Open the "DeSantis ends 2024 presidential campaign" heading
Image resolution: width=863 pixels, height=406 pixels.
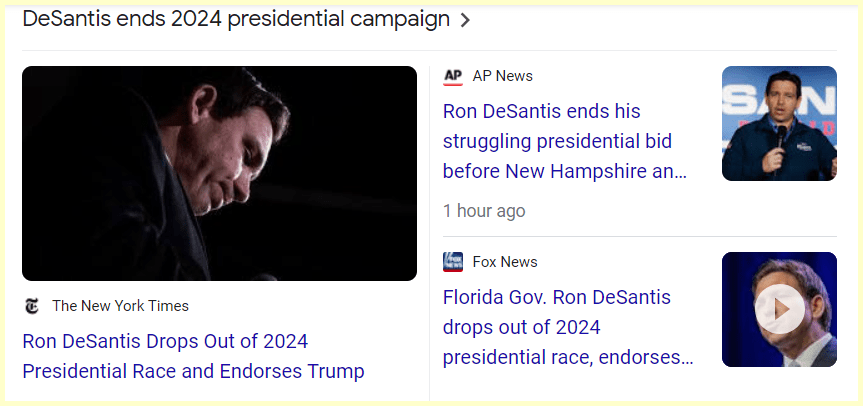click(x=236, y=20)
